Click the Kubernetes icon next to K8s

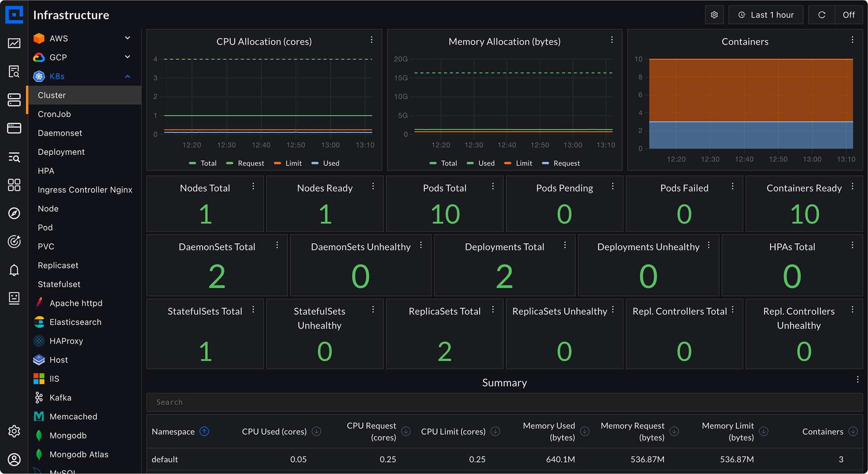(x=39, y=76)
